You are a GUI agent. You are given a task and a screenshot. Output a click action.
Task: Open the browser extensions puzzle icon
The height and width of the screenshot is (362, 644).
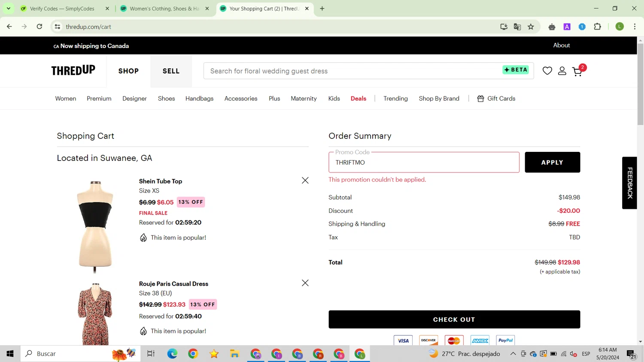[x=597, y=27]
